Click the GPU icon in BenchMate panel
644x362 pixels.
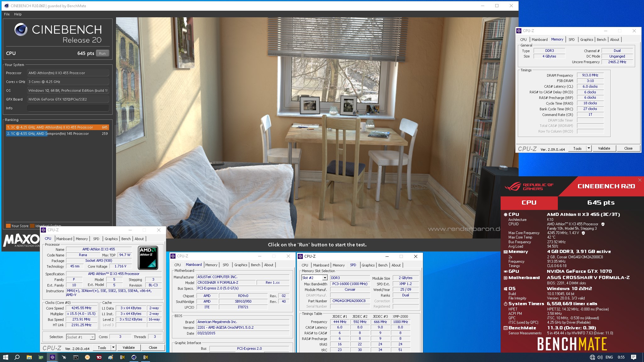point(506,271)
